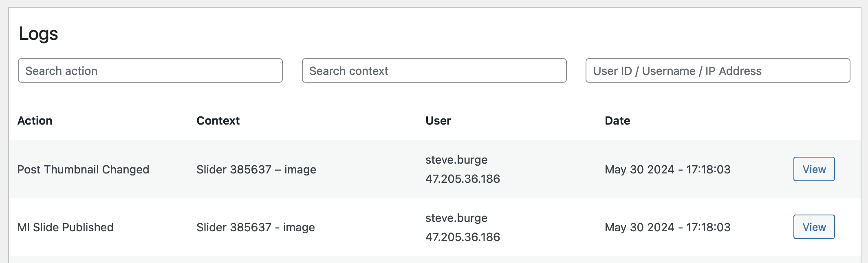Select the Post Thumbnail Changed action entry
The height and width of the screenshot is (263, 868).
tap(83, 170)
